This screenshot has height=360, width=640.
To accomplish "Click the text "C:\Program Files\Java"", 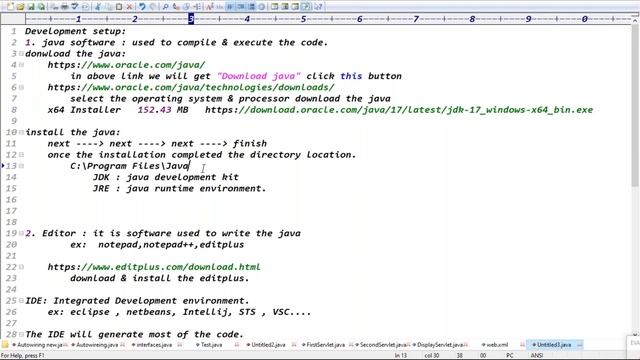I will pyautogui.click(x=129, y=166).
